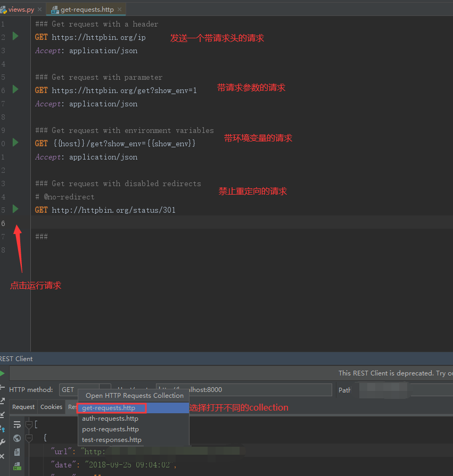Click the '### Get request with environment variables' comment
Viewport: 453px width, 476px height.
click(125, 130)
